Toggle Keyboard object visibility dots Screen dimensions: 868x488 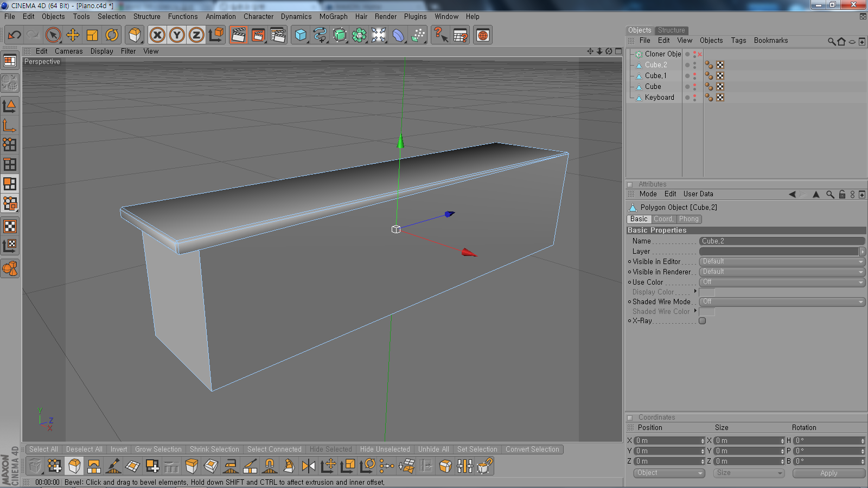tap(694, 98)
